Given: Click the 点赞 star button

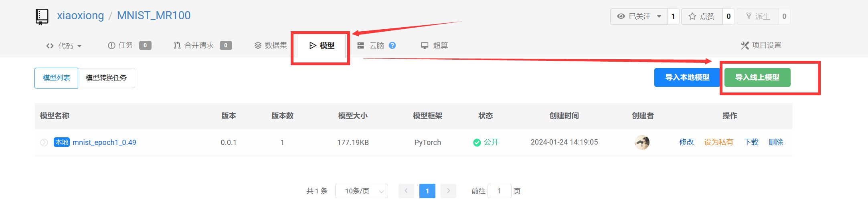Looking at the screenshot, I should [702, 16].
